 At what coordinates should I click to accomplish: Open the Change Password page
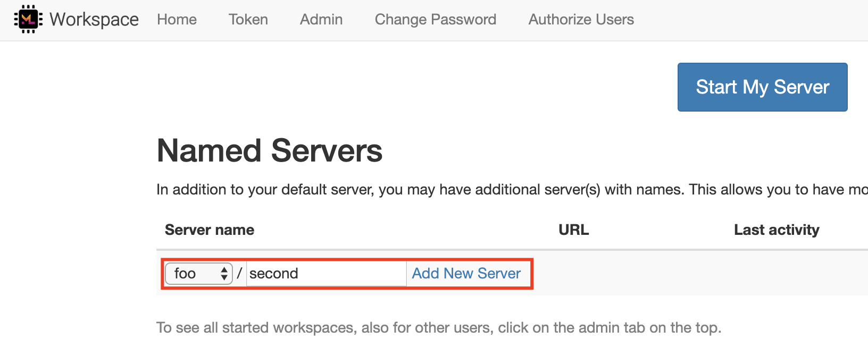pyautogui.click(x=435, y=19)
